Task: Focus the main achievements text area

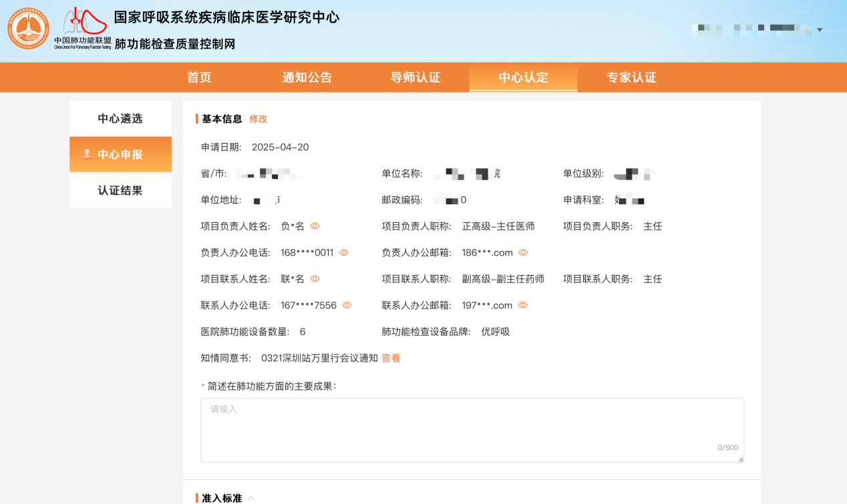Action: [x=472, y=430]
